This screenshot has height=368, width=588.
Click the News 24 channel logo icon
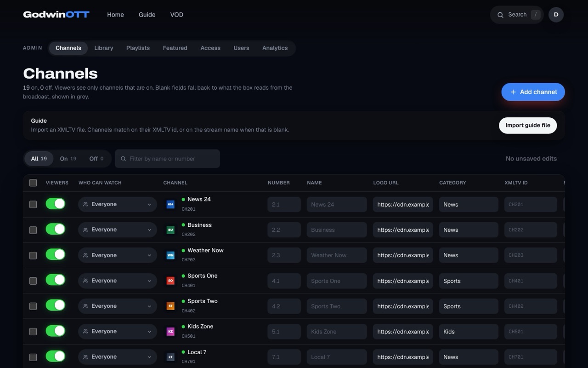pos(170,204)
